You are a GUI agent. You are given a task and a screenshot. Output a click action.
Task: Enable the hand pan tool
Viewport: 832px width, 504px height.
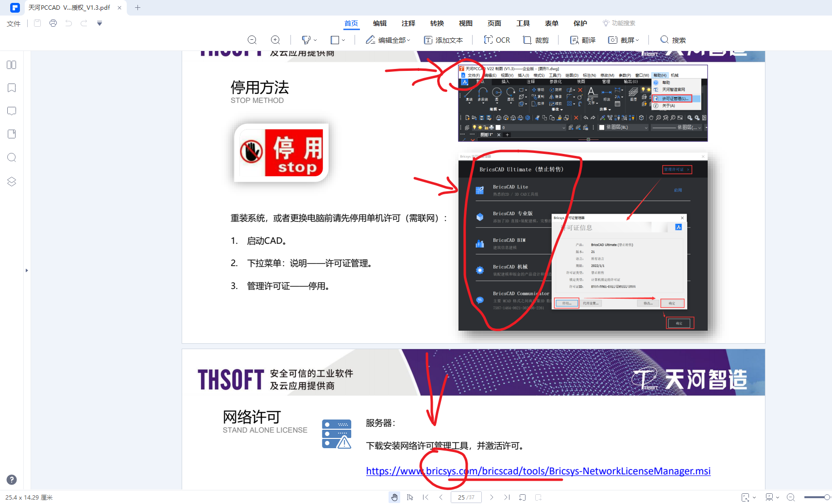pos(394,497)
